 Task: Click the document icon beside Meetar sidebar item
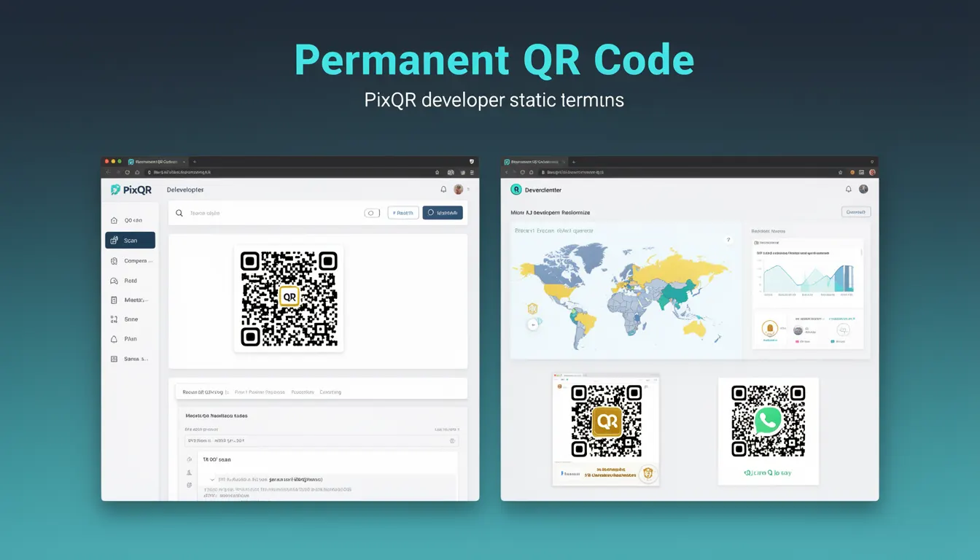[x=114, y=300]
